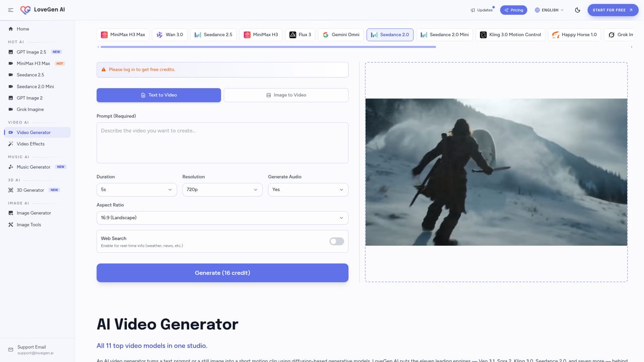This screenshot has height=362, width=644.
Task: Select MiniMax H3 model chip
Action: pos(261,35)
